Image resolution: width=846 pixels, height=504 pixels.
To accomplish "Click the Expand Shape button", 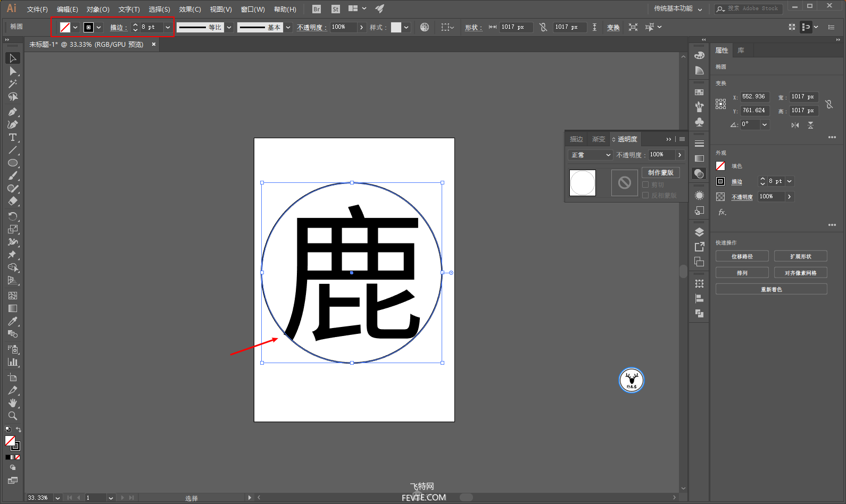I will pos(800,256).
